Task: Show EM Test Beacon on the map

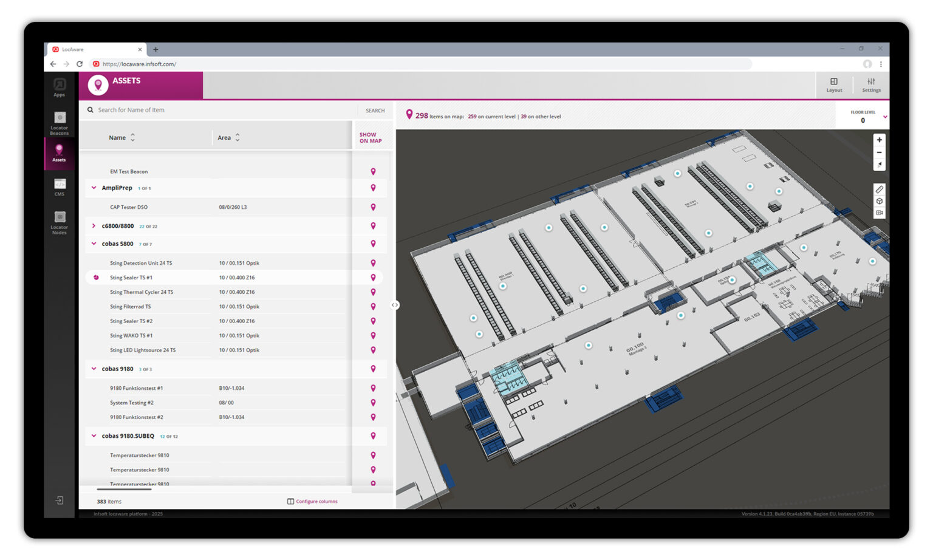Action: [x=373, y=171]
